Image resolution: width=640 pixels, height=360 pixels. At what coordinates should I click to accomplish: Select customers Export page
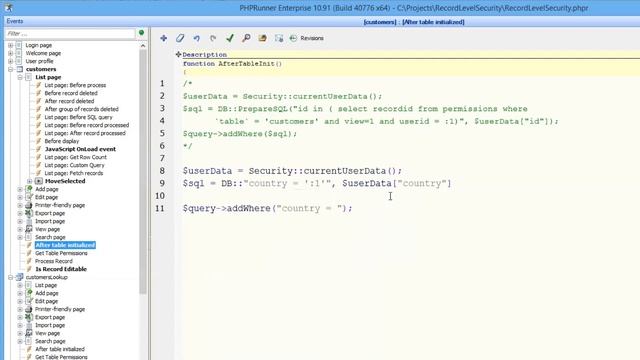[50, 213]
